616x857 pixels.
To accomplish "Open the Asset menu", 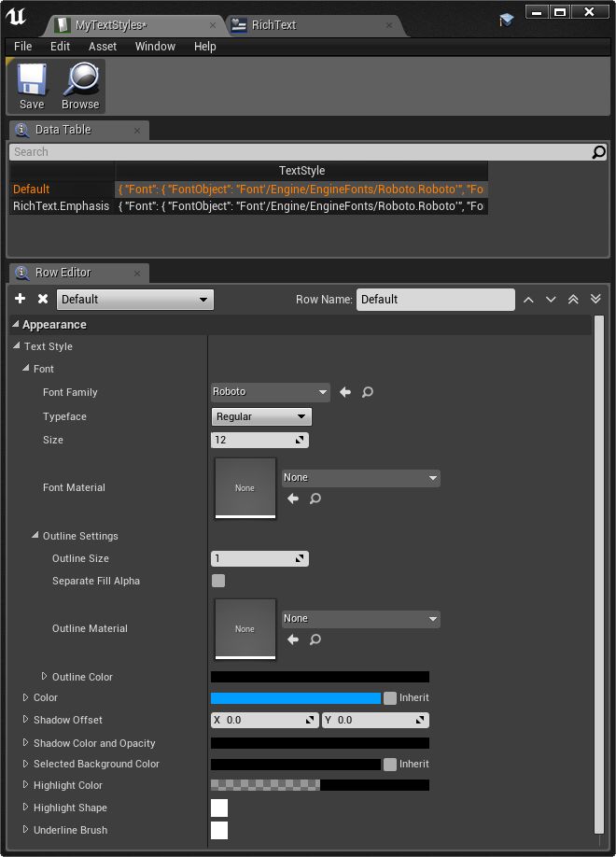I will point(103,46).
